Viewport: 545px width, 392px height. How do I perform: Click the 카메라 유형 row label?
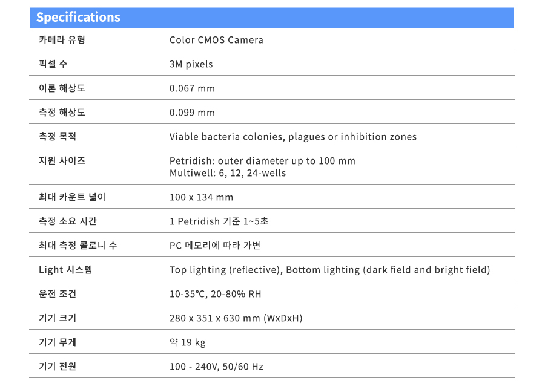coord(62,40)
